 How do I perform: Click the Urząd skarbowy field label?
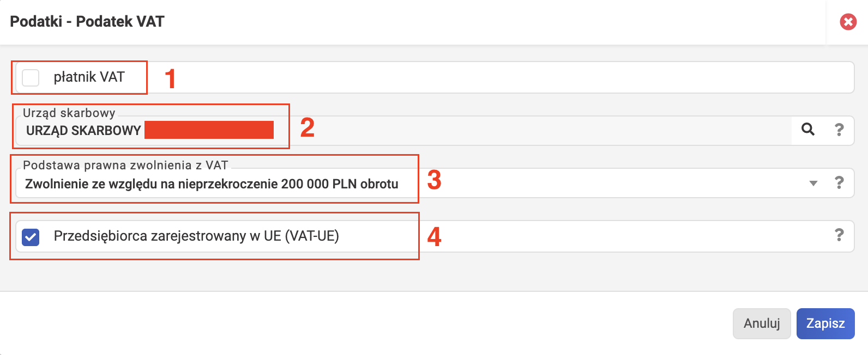click(69, 113)
